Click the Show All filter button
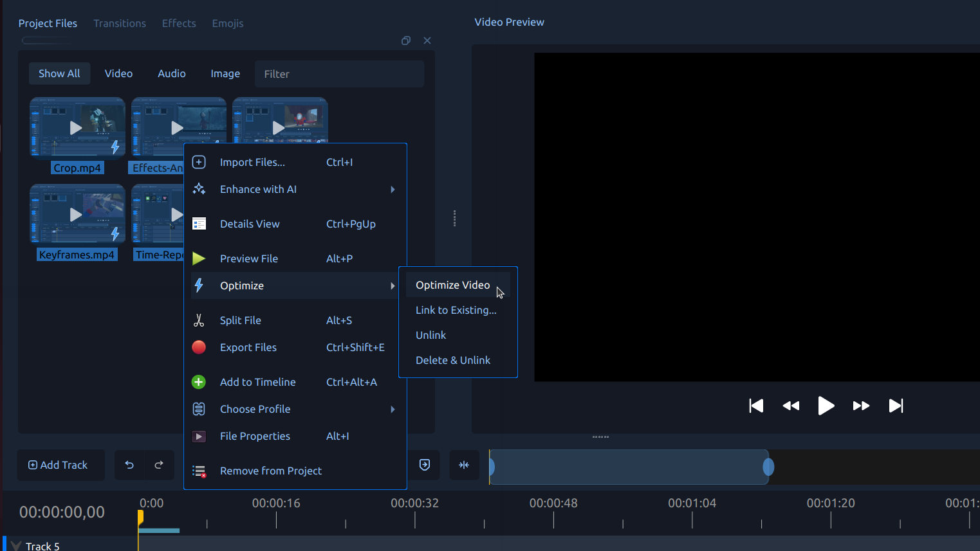Viewport: 980px width, 551px height. (x=59, y=73)
